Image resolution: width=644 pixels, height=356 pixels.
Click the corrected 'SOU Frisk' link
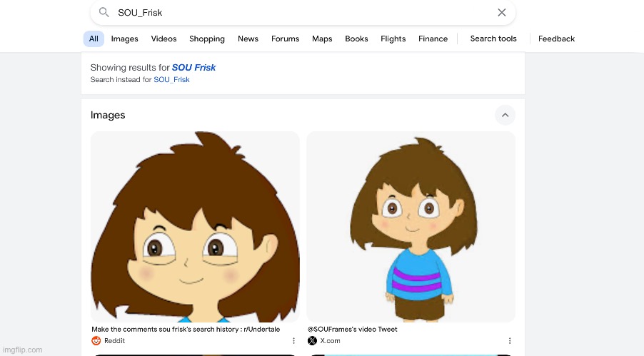click(x=193, y=68)
